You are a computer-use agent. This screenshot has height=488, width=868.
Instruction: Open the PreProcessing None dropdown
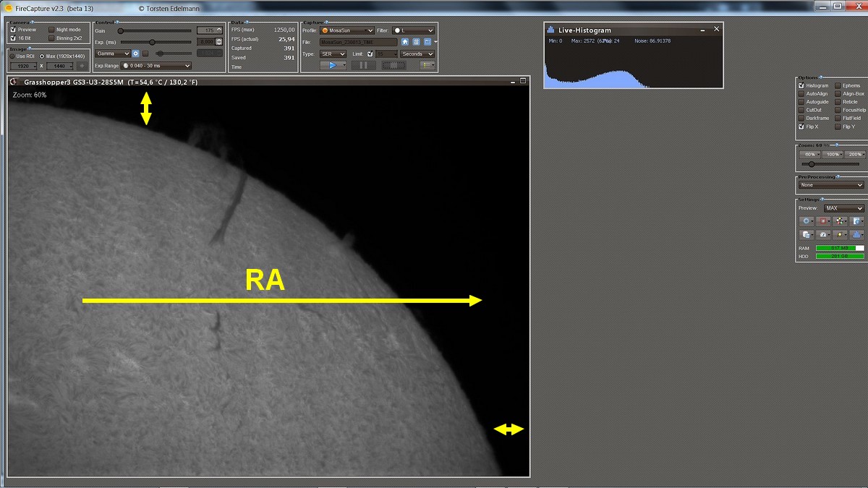pyautogui.click(x=831, y=185)
